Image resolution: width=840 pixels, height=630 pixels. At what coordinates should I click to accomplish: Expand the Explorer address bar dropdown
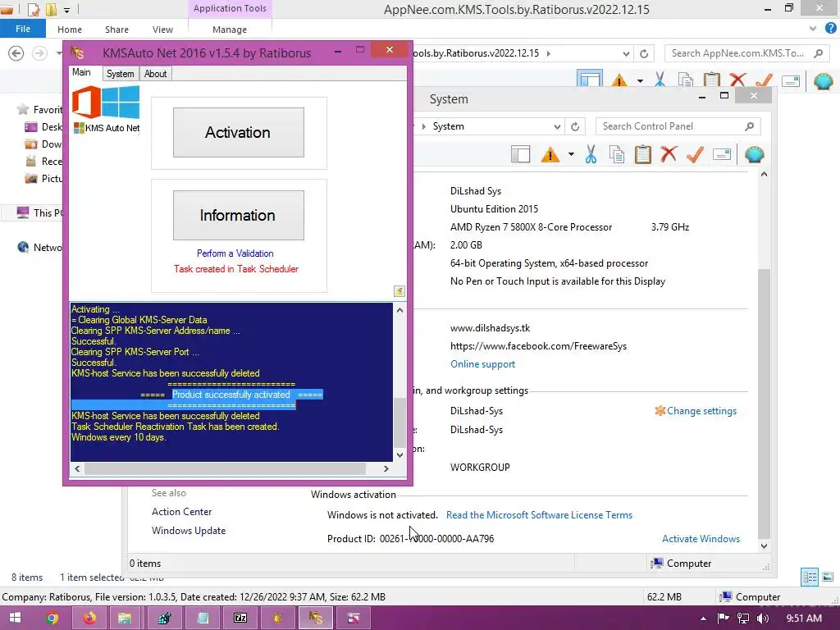(x=626, y=53)
